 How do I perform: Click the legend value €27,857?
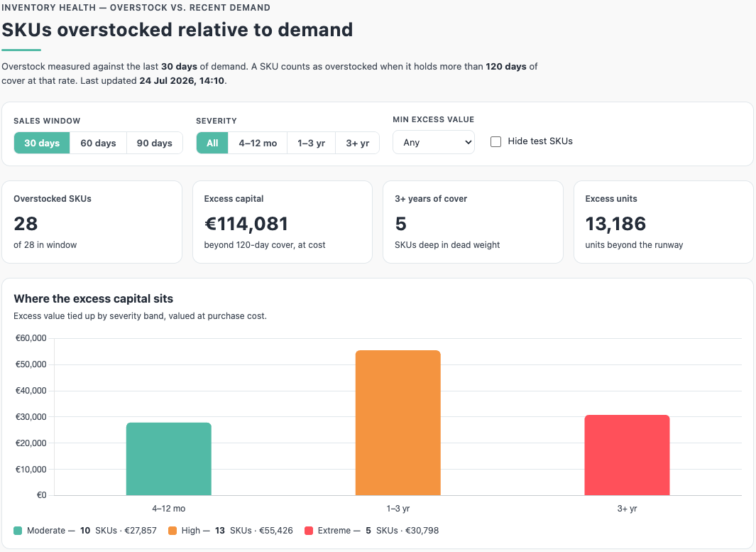point(141,531)
